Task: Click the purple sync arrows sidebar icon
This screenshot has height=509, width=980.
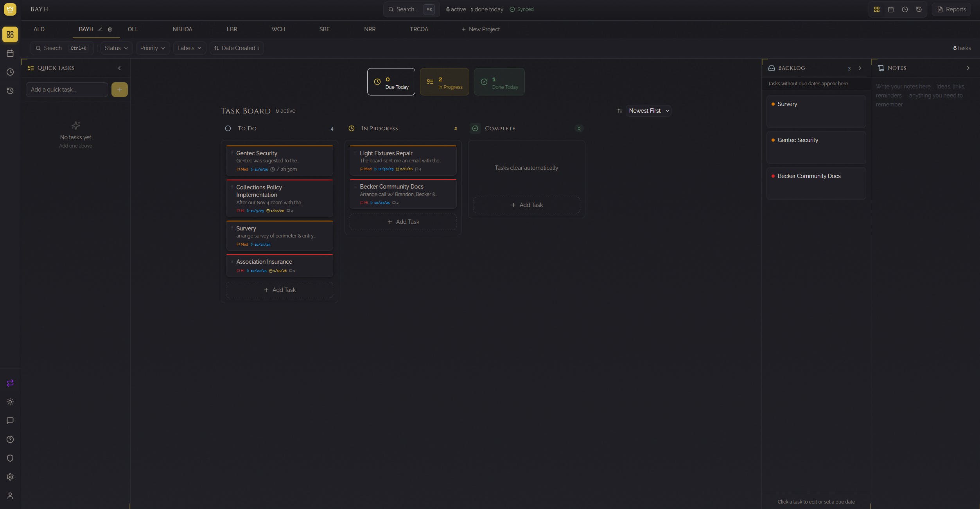Action: pyautogui.click(x=10, y=383)
